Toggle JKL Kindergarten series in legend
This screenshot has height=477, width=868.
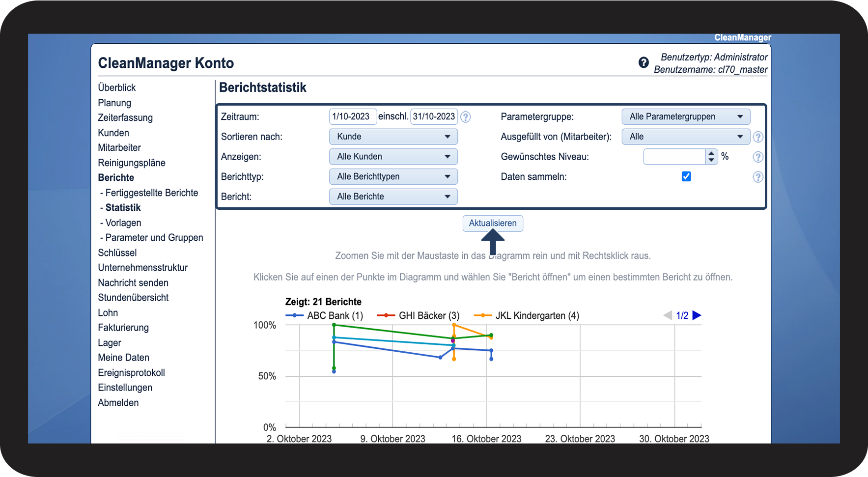tap(482, 315)
